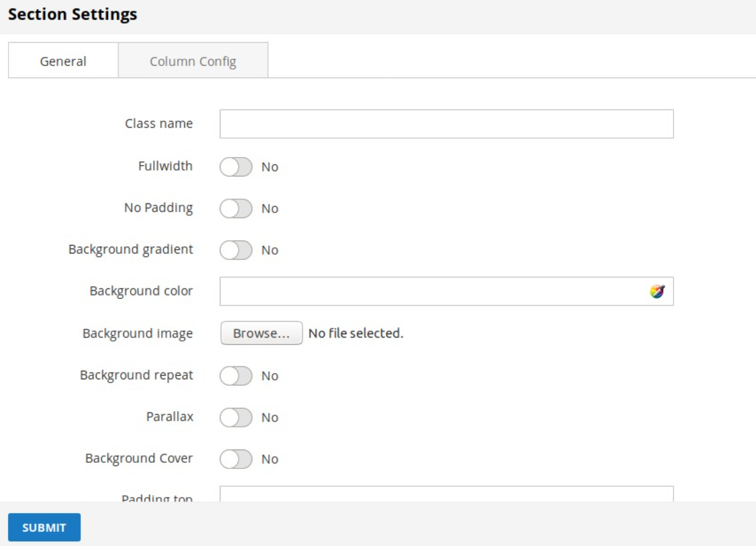
Task: Open the color picker palette icon
Action: [657, 291]
